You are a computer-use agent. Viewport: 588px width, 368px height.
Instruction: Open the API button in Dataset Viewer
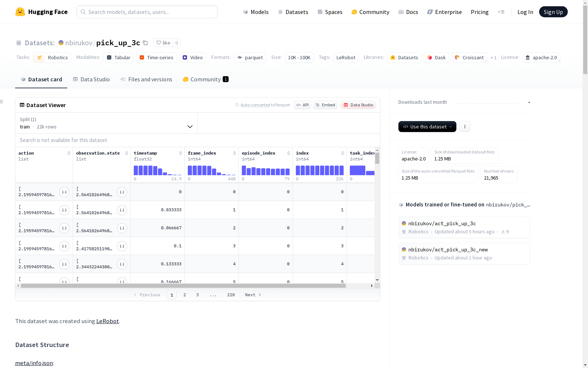[x=302, y=105]
